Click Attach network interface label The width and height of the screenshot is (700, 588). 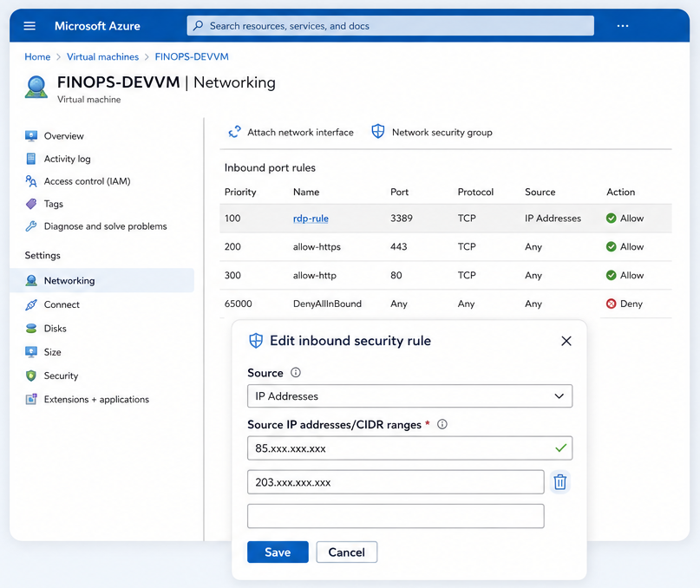pos(300,132)
